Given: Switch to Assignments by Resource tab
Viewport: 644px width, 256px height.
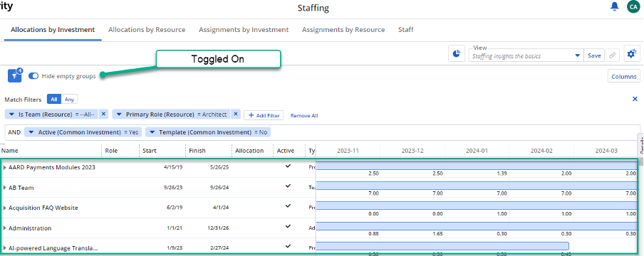Looking at the screenshot, I should coord(343,30).
